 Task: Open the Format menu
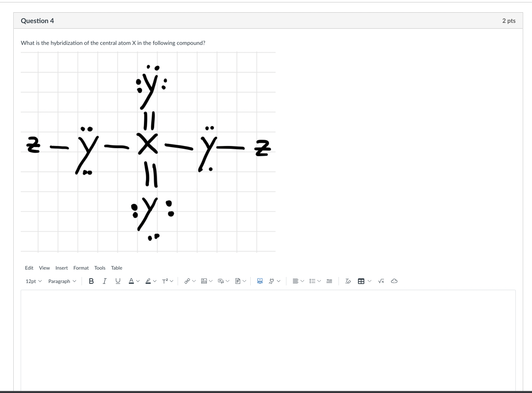pyautogui.click(x=81, y=268)
